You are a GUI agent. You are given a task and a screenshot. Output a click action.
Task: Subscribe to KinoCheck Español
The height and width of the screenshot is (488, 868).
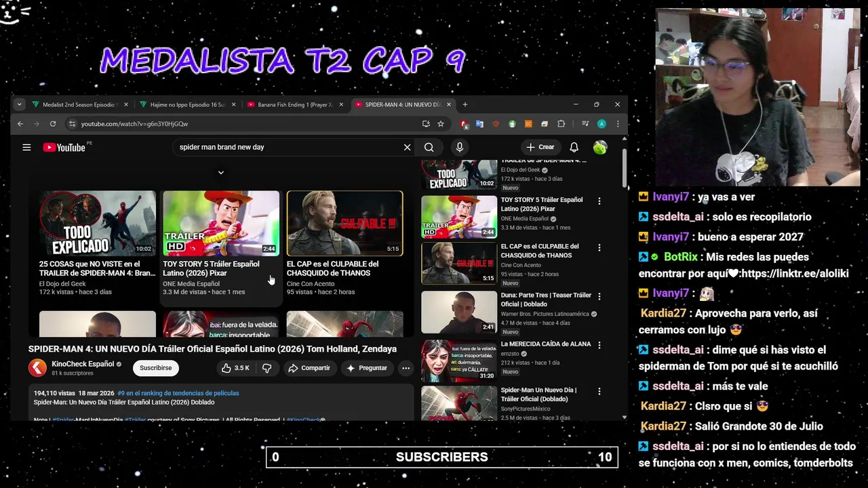tap(155, 368)
